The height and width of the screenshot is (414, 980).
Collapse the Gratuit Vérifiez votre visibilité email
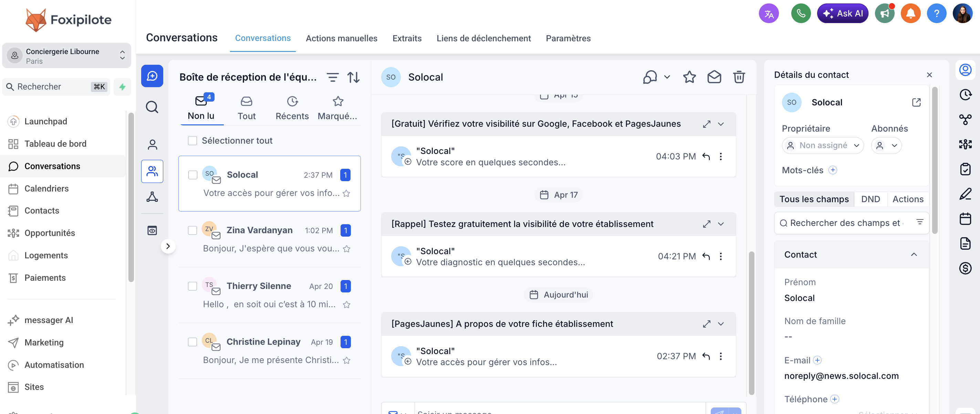point(721,124)
